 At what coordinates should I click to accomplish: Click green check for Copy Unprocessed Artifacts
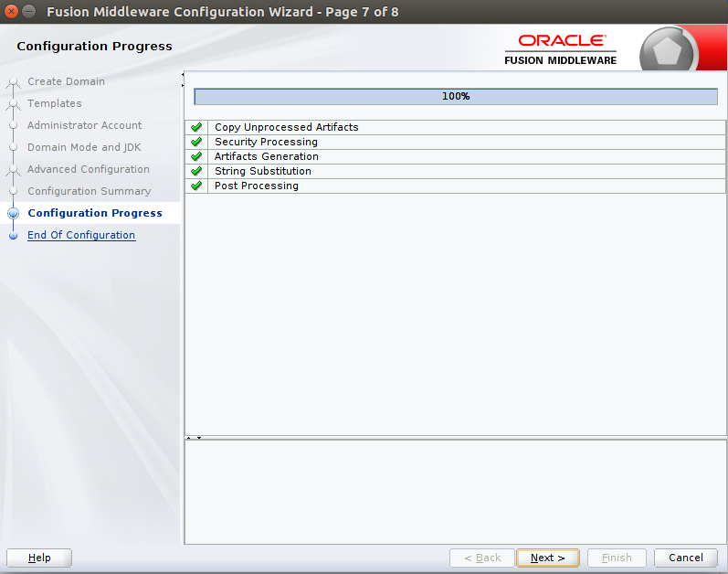tap(196, 127)
